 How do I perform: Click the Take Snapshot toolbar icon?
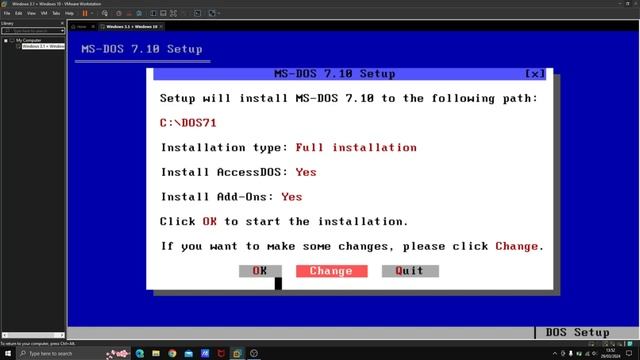pyautogui.click(x=119, y=13)
